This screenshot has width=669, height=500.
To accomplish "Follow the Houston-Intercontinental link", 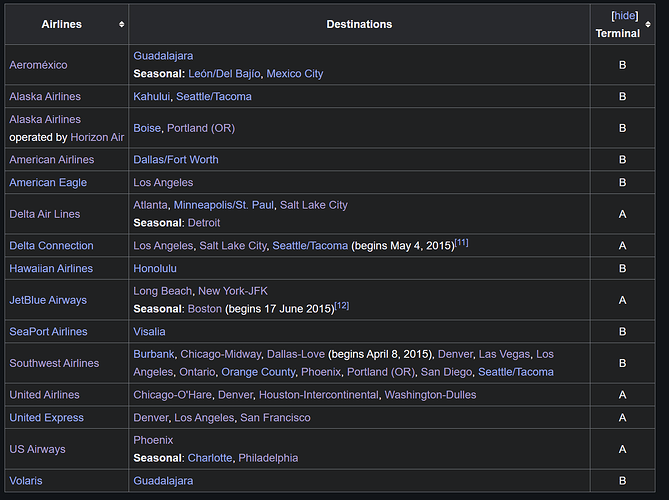I will [319, 395].
